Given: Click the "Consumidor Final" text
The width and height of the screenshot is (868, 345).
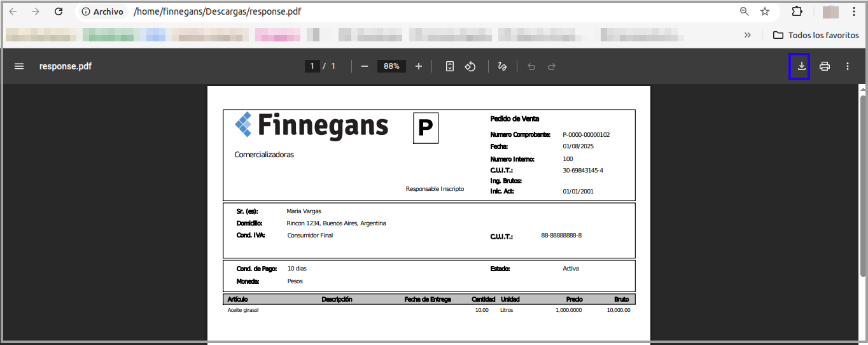Looking at the screenshot, I should [x=310, y=236].
